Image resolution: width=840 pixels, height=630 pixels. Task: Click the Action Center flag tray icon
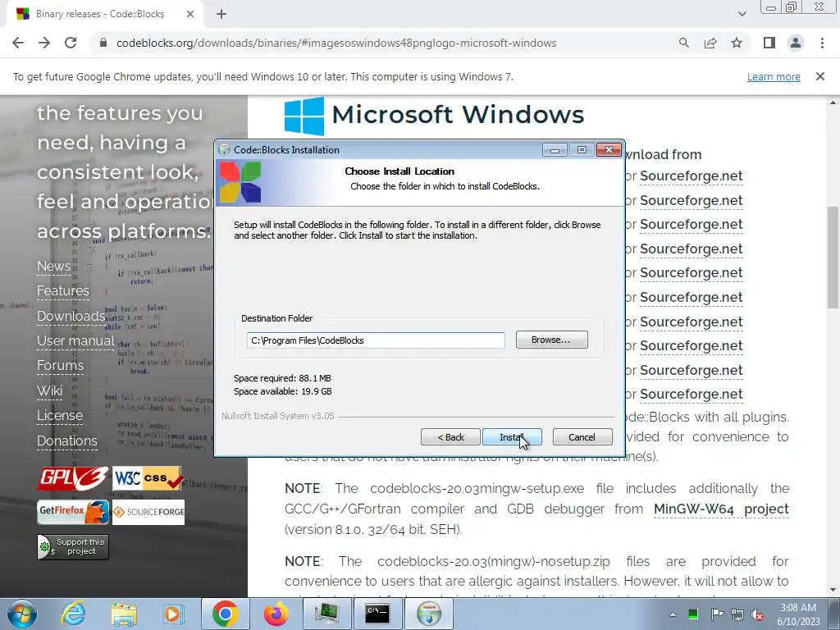point(716,614)
